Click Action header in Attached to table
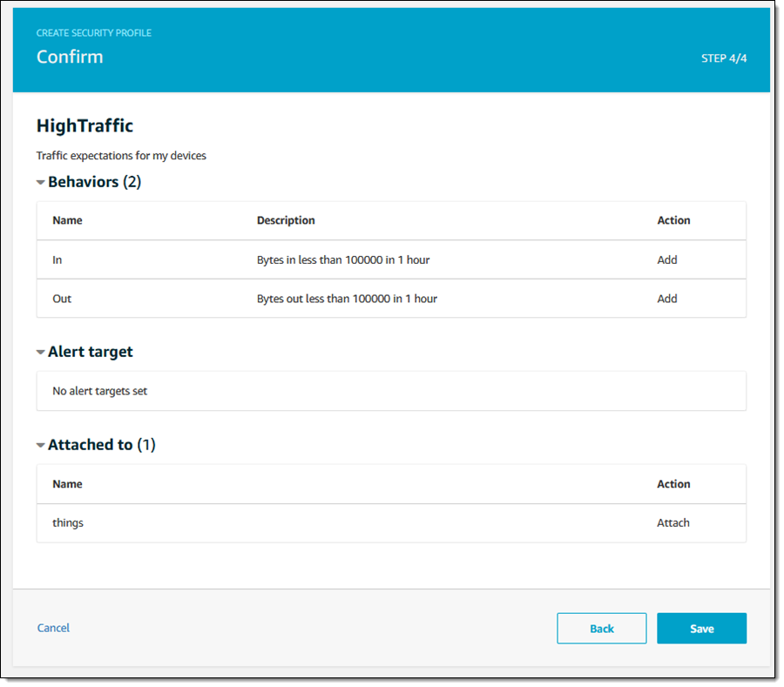Viewport: 784px width, 687px height. coord(673,484)
